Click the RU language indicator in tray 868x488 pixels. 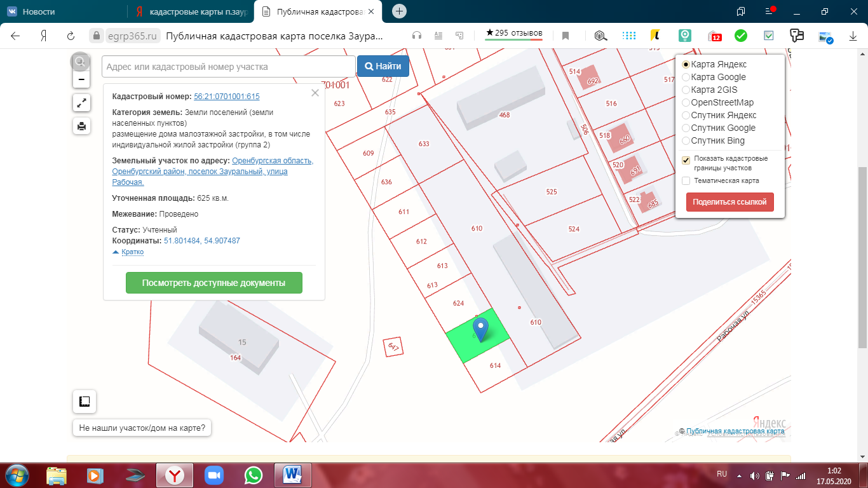pyautogui.click(x=722, y=474)
